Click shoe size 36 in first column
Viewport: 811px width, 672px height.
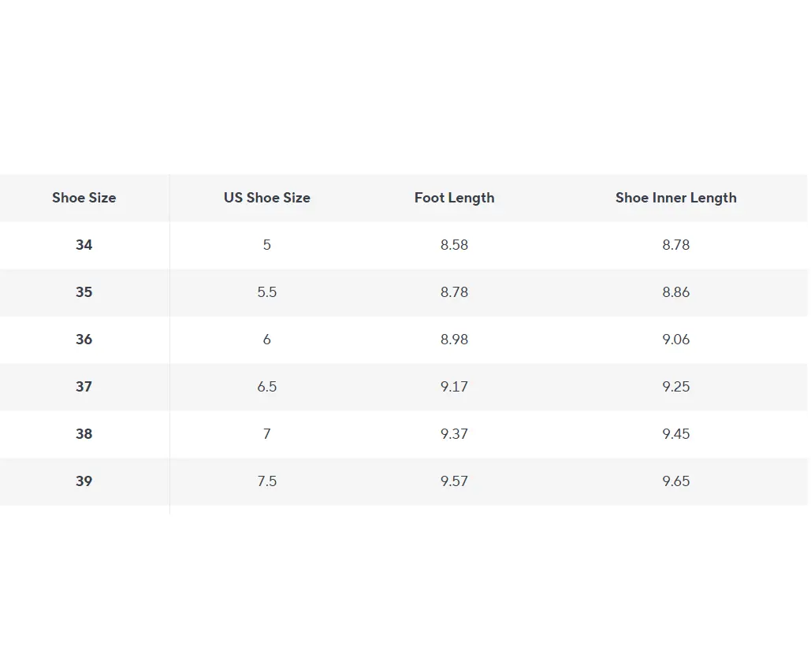(84, 340)
